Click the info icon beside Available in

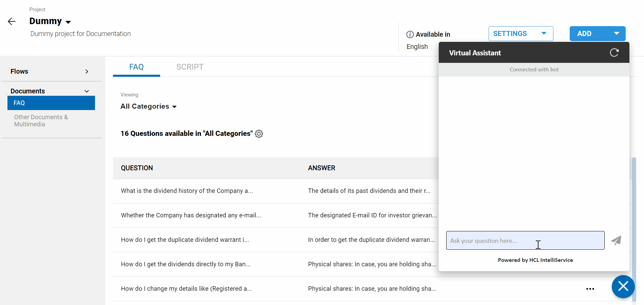(x=410, y=34)
